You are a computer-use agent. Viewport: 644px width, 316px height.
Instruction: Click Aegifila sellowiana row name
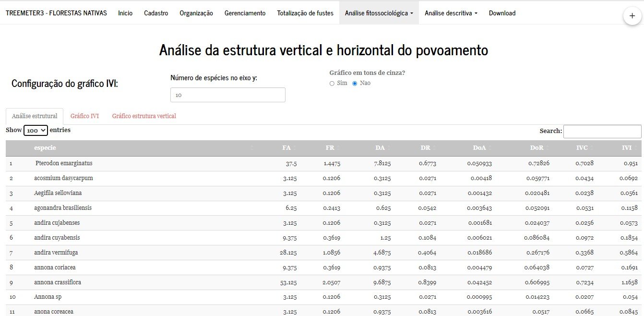[58, 193]
